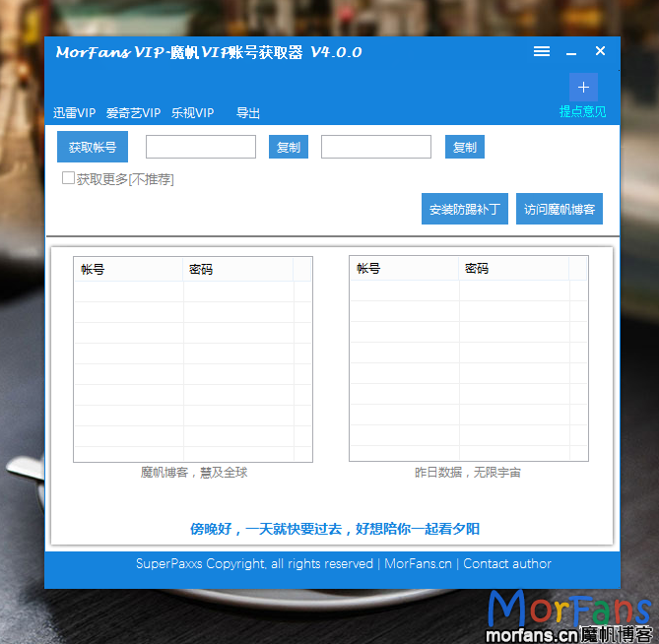Focus the first text field beside 获取帐号
This screenshot has height=644, width=659.
click(x=201, y=147)
